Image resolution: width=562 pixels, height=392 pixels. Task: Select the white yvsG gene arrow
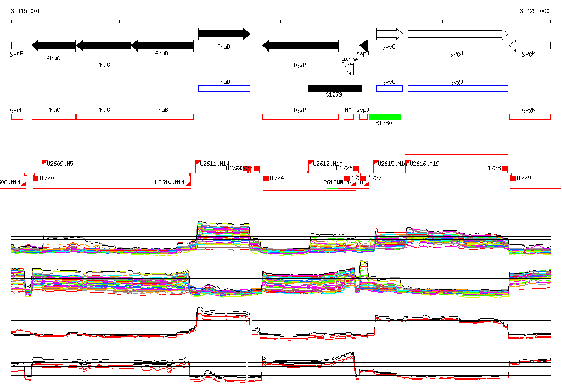390,34
